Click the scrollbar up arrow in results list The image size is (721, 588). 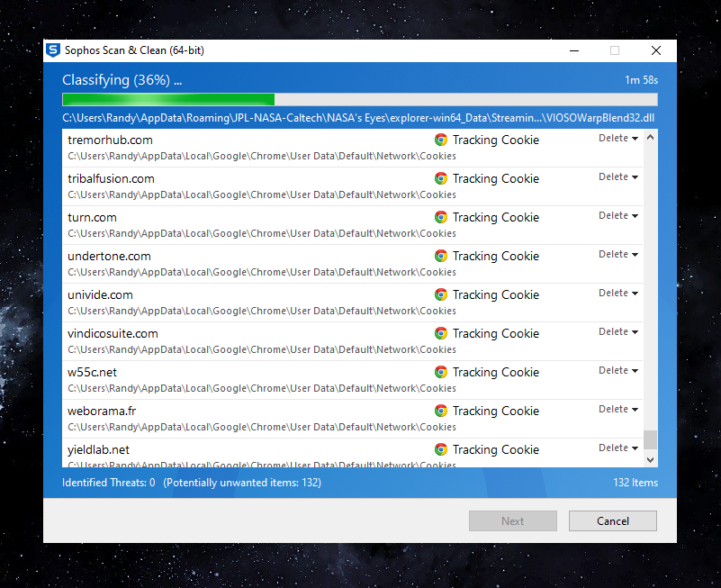point(650,137)
